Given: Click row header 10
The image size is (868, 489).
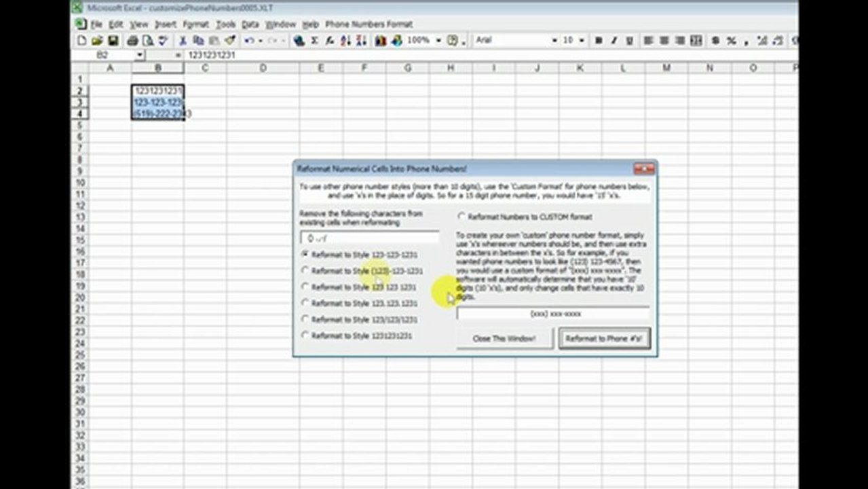Looking at the screenshot, I should coord(80,182).
